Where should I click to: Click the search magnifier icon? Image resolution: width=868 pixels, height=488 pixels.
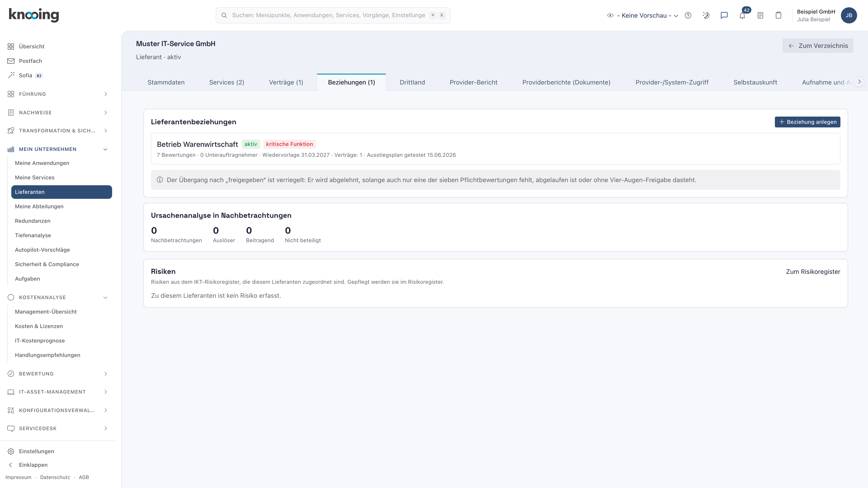224,16
